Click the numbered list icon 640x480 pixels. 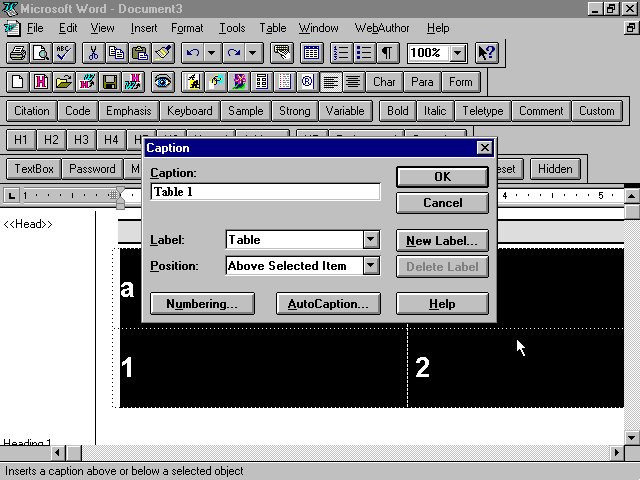(x=341, y=53)
